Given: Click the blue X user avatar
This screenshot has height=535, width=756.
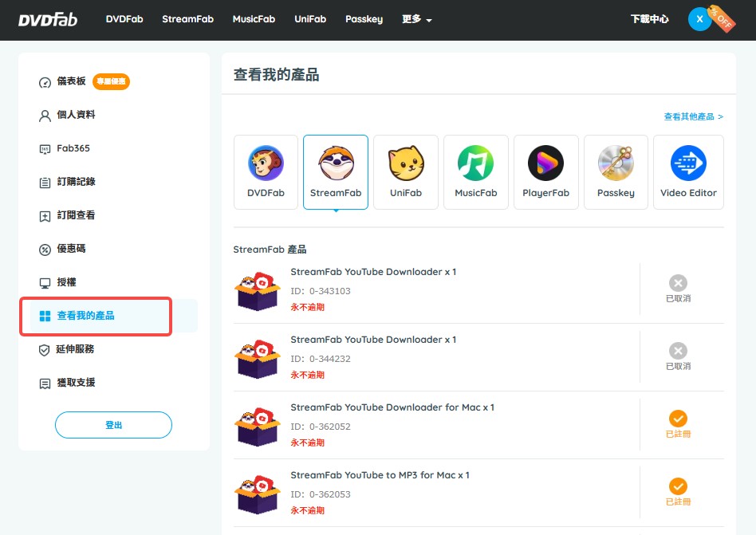Looking at the screenshot, I should (x=699, y=20).
